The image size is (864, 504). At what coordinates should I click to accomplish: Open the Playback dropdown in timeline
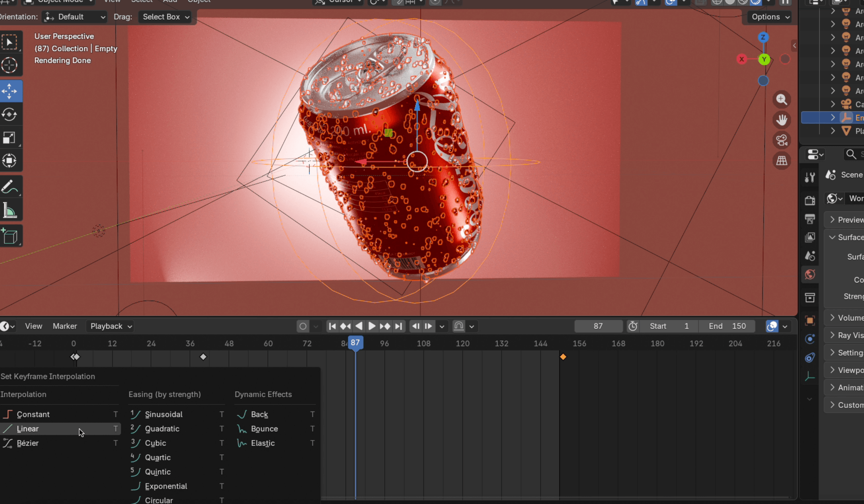pos(110,326)
